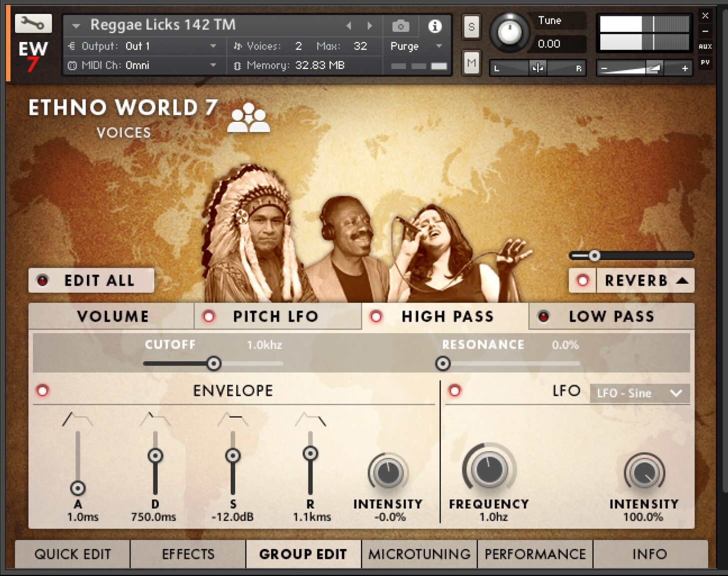Toggle the Reverb on/off LED

pos(583,280)
